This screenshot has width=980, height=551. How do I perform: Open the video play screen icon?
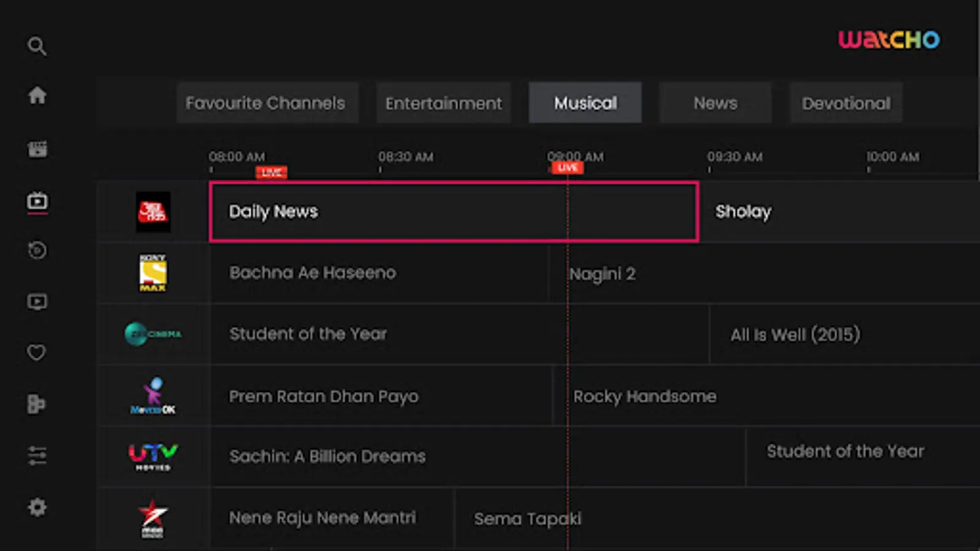point(37,302)
